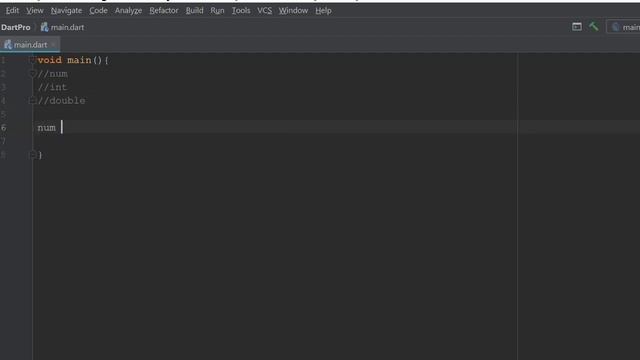Click the '//int' comment line

pyautogui.click(x=52, y=87)
